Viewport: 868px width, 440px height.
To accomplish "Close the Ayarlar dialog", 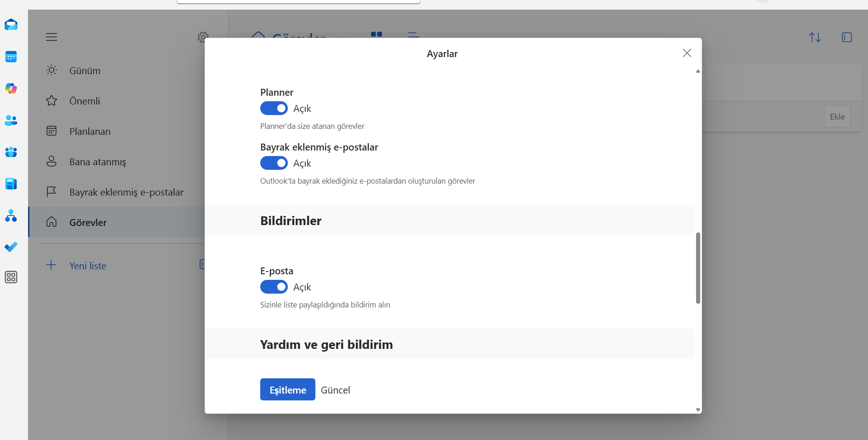I will coord(687,53).
